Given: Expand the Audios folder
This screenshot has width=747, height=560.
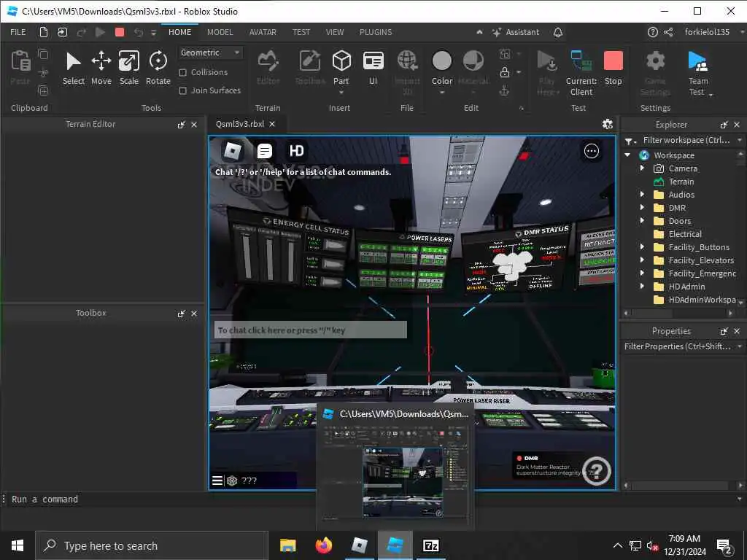Looking at the screenshot, I should [642, 194].
